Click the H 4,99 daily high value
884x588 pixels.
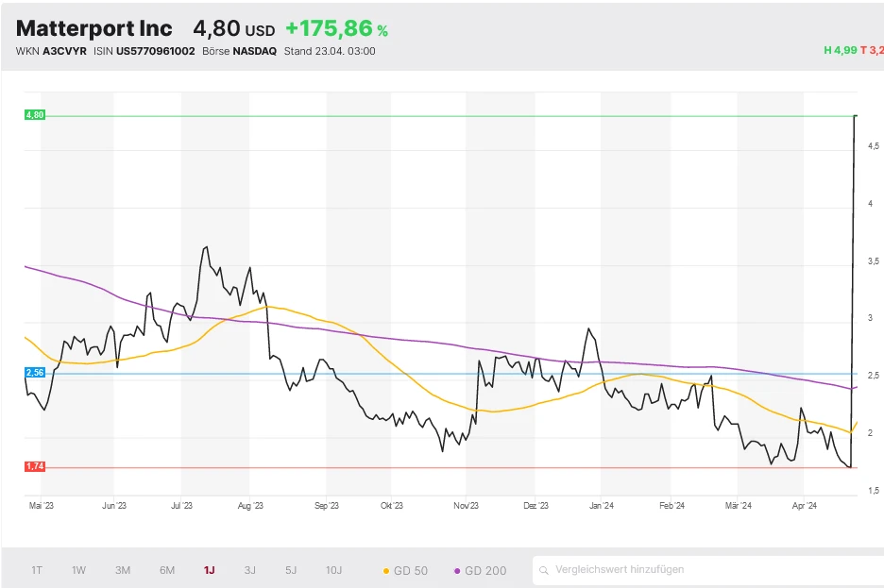pos(839,50)
